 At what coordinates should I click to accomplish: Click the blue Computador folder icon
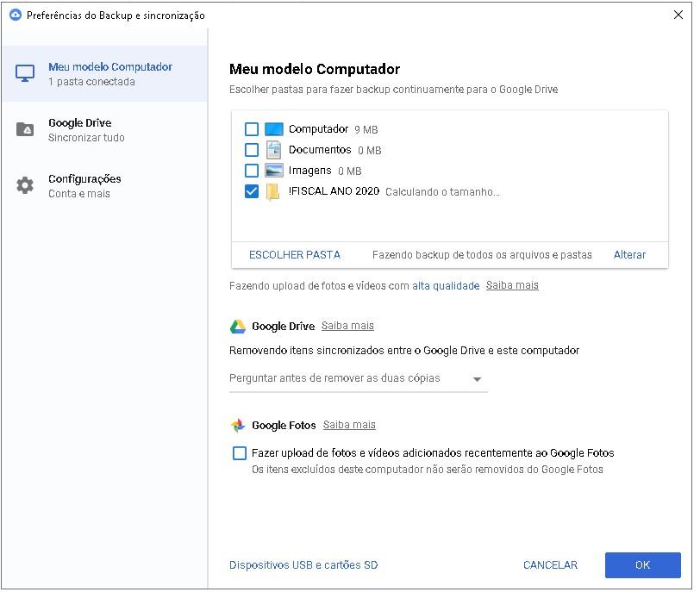pos(273,129)
